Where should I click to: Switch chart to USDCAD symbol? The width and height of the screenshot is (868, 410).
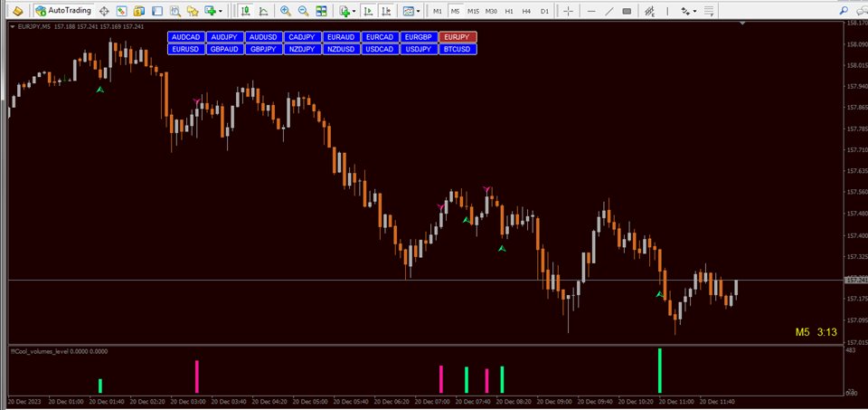380,49
